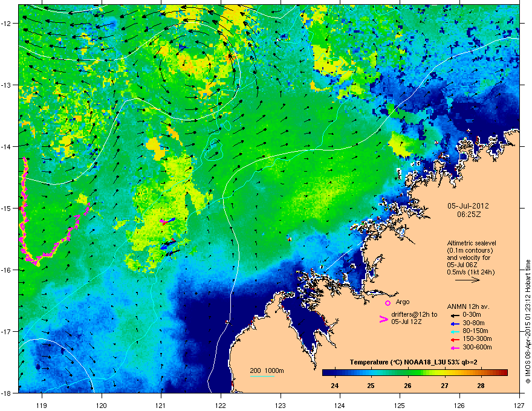Select the black 0-30m ANMN arrow
532x411 pixels.
coord(454,315)
